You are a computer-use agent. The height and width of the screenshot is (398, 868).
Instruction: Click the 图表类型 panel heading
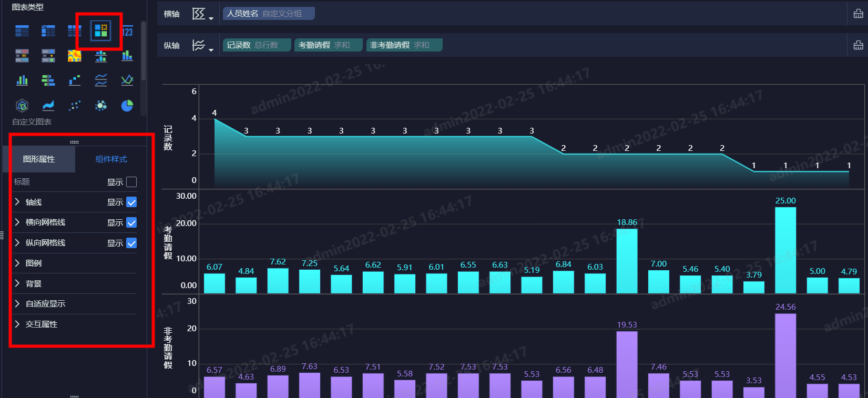pyautogui.click(x=27, y=7)
